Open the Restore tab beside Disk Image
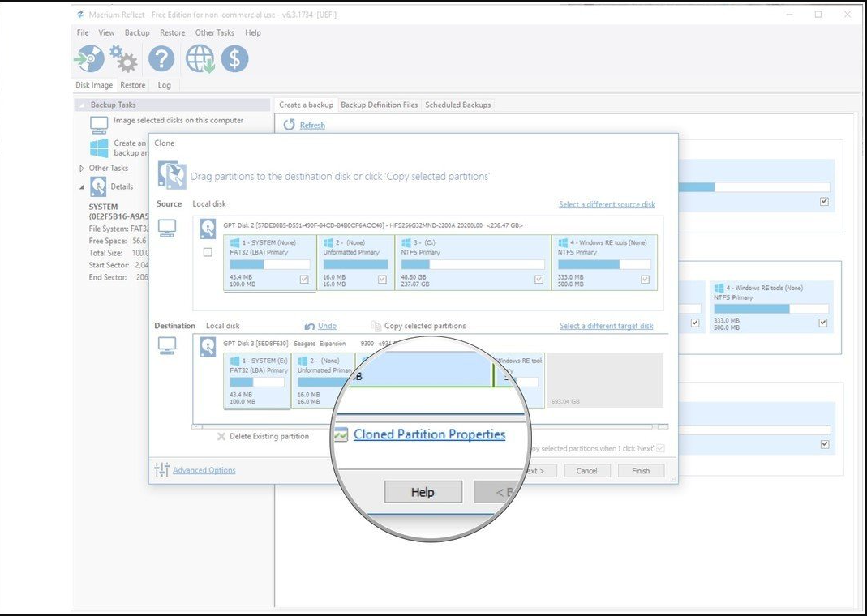The width and height of the screenshot is (867, 616). coord(133,85)
